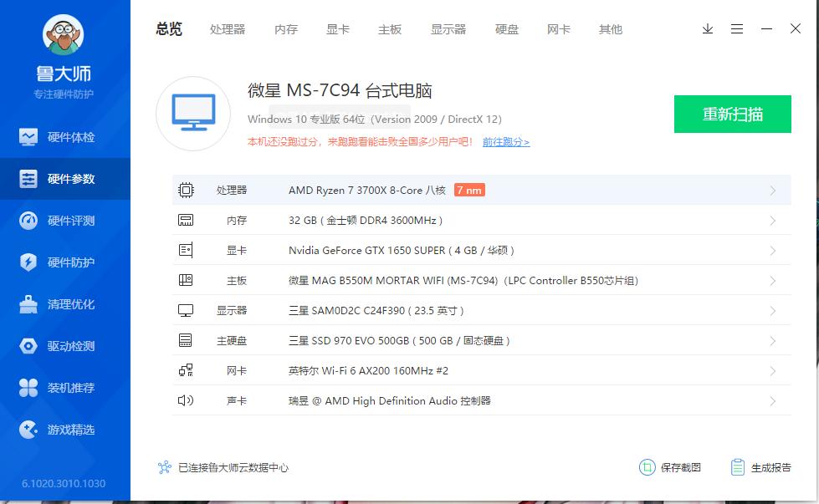Click the graphics card icon
The image size is (819, 504).
point(186,251)
